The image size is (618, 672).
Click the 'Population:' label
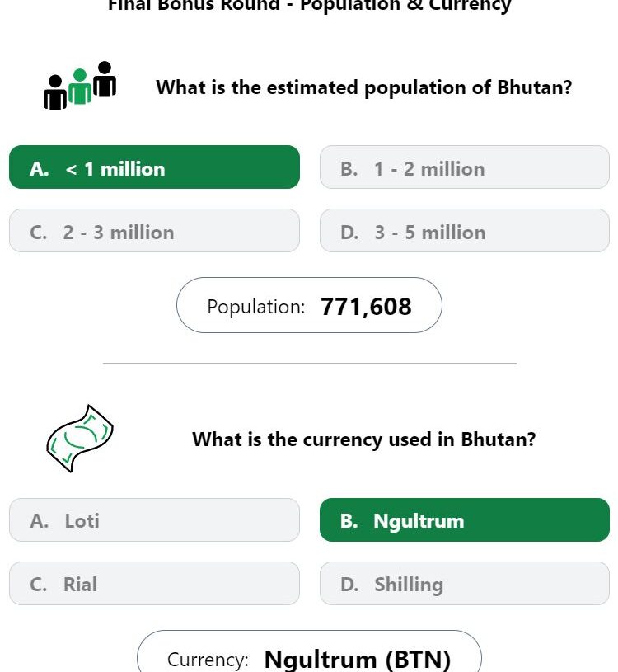[x=255, y=308]
